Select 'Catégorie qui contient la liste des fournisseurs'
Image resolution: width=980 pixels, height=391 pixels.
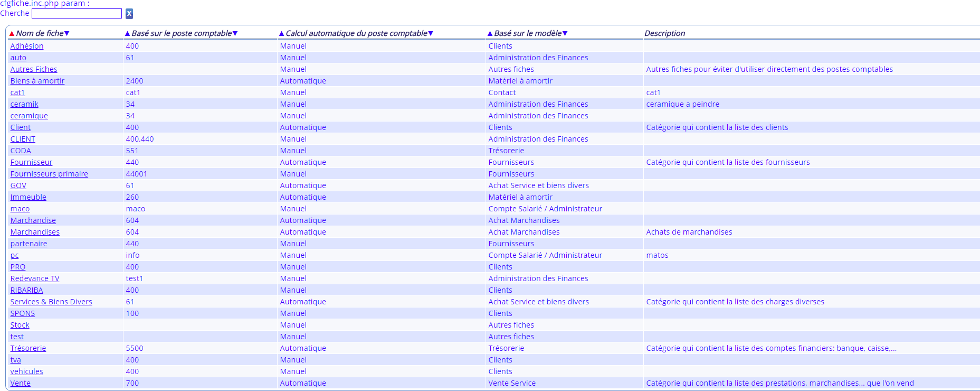tap(728, 162)
